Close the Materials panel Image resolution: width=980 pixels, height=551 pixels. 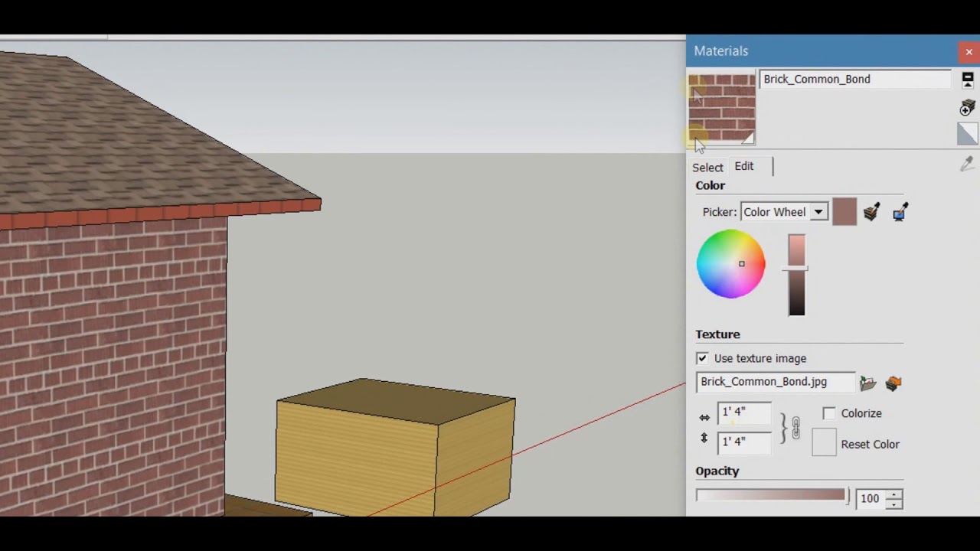tap(969, 52)
